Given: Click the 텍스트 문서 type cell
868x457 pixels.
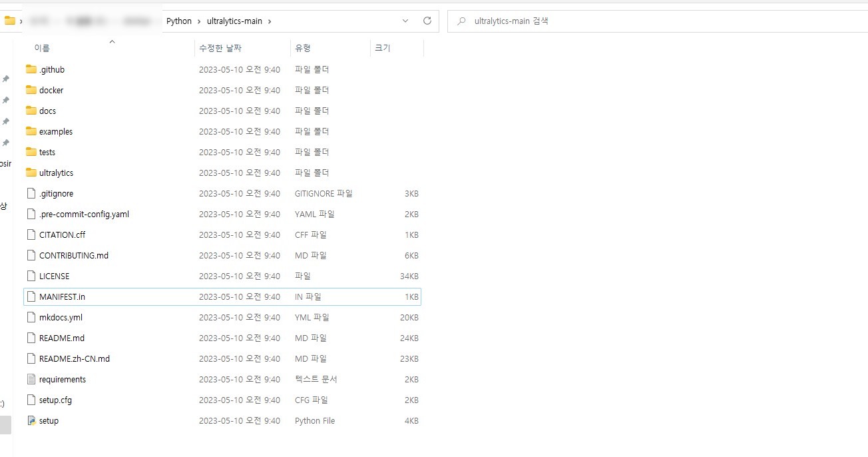Looking at the screenshot, I should [316, 379].
